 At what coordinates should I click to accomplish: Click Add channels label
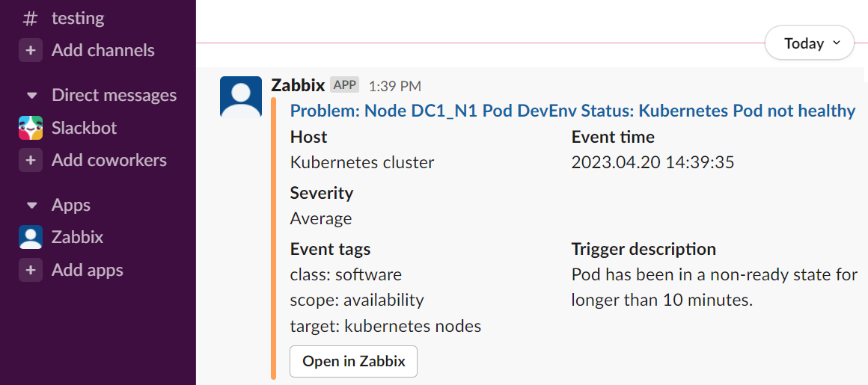tap(103, 50)
